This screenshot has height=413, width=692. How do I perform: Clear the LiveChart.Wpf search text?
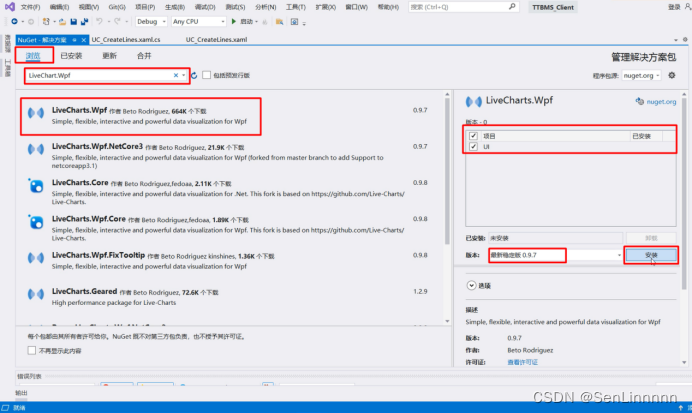pyautogui.click(x=176, y=75)
